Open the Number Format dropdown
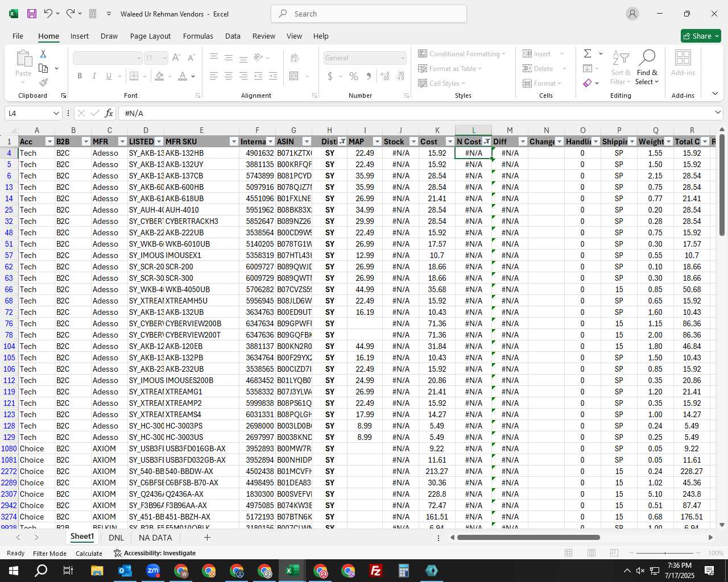This screenshot has height=582, width=728. [403, 58]
